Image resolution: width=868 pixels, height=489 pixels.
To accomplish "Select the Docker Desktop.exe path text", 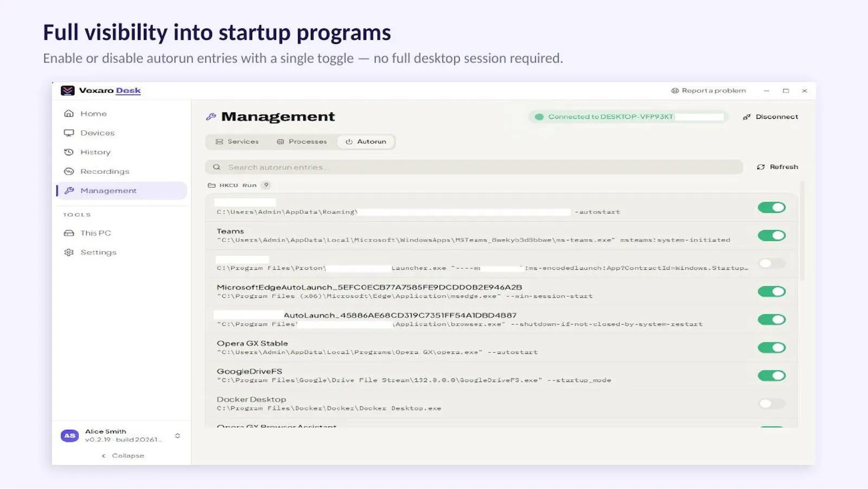I will point(329,408).
